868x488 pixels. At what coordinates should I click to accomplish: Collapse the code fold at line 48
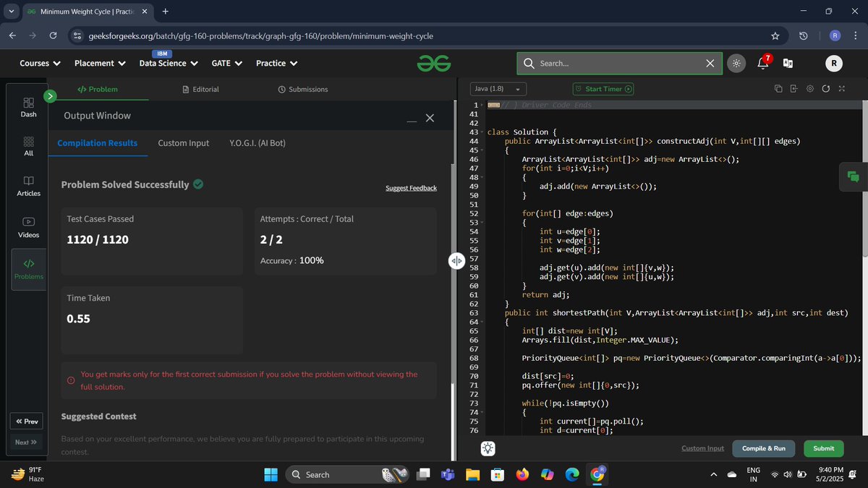(x=482, y=177)
